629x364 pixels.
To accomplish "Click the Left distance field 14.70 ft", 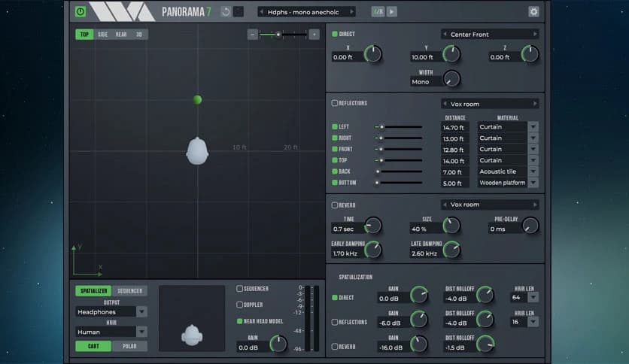I will coord(455,128).
